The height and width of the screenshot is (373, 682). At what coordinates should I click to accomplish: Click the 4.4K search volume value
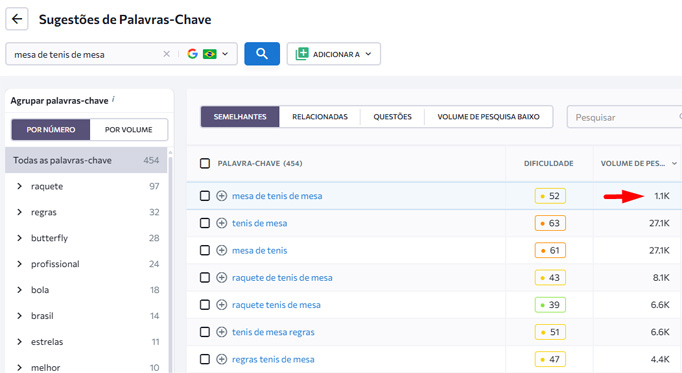(x=660, y=359)
